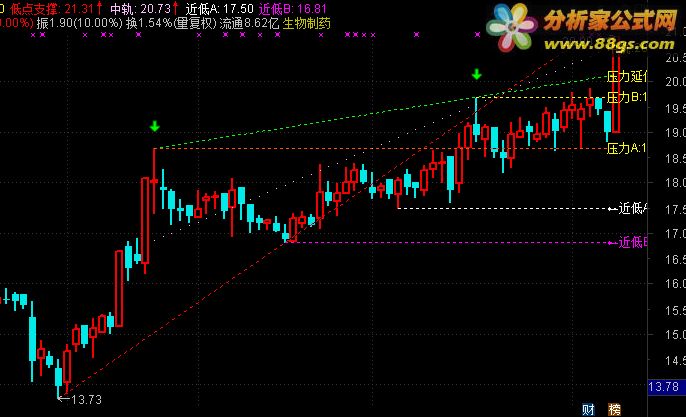Click the first green down-arrow pressure marker
Screen dimensions: 686x417
click(154, 126)
